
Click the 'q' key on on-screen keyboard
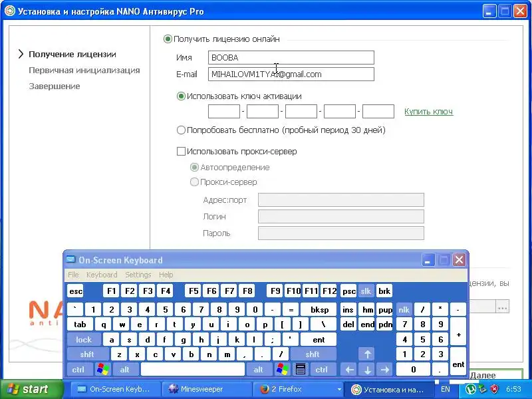click(x=104, y=325)
